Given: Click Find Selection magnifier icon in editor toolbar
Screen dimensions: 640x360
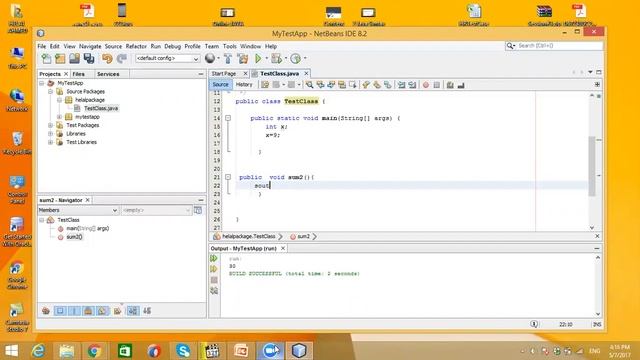Looking at the screenshot, I should pos(309,84).
